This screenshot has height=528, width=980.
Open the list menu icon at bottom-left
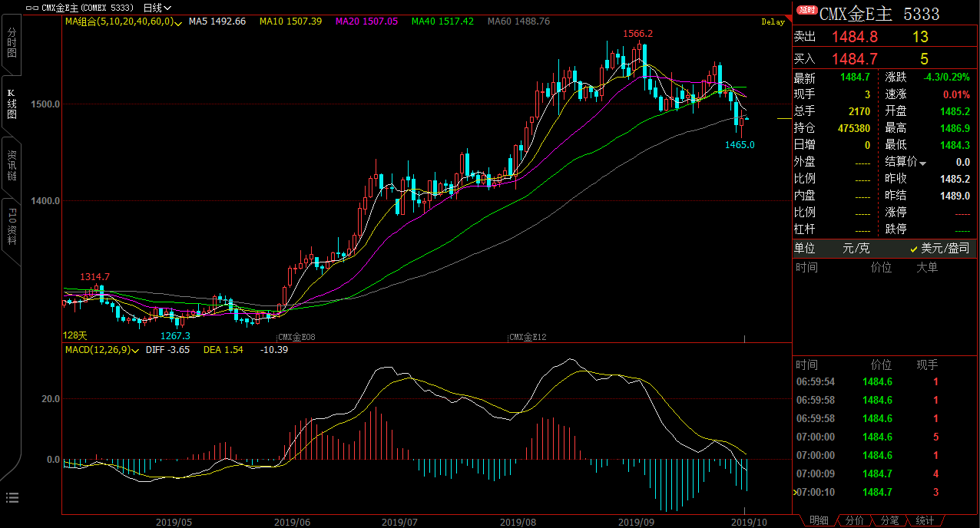point(11,497)
